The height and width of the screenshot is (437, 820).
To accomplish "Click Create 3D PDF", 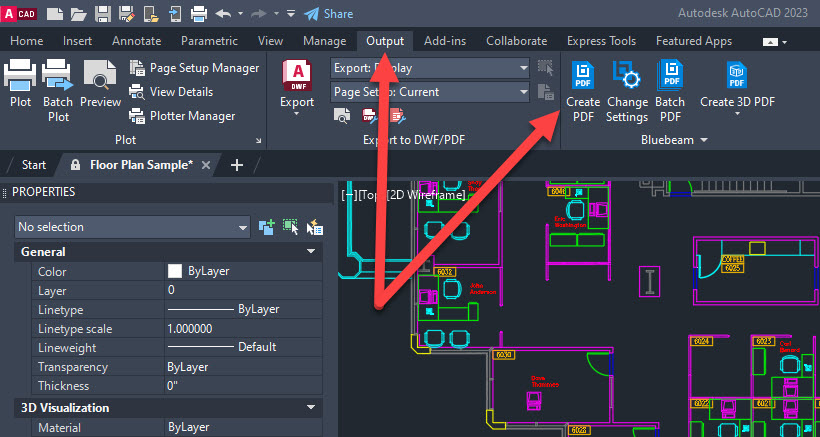I will coord(737,84).
